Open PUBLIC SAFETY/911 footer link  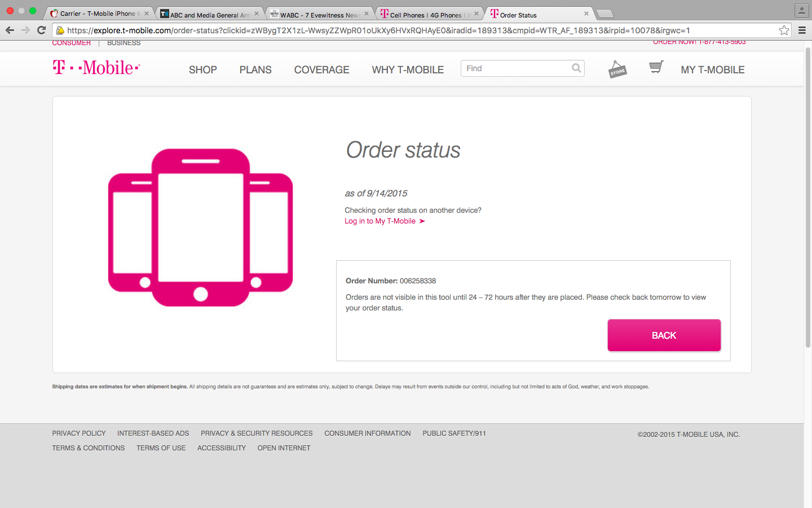[454, 433]
